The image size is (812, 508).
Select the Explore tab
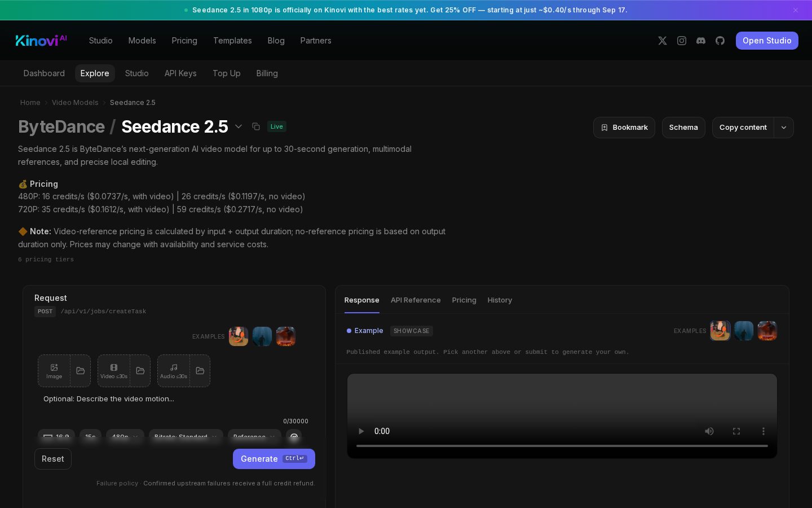click(95, 73)
